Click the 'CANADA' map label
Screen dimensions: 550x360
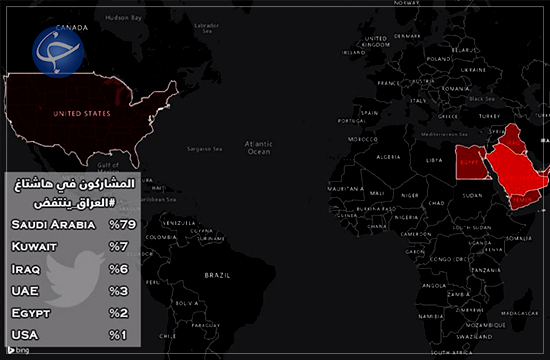click(x=72, y=28)
